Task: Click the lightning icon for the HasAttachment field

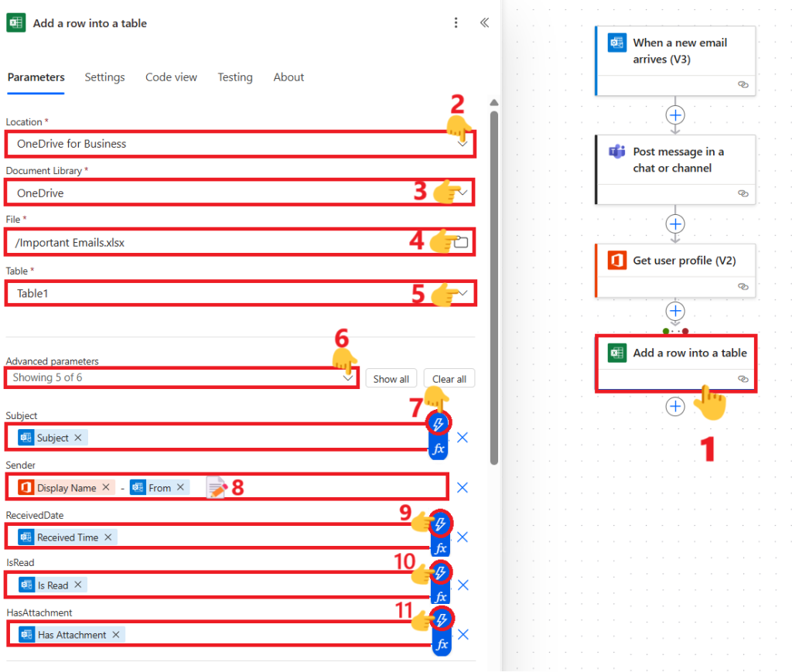Action: (439, 620)
